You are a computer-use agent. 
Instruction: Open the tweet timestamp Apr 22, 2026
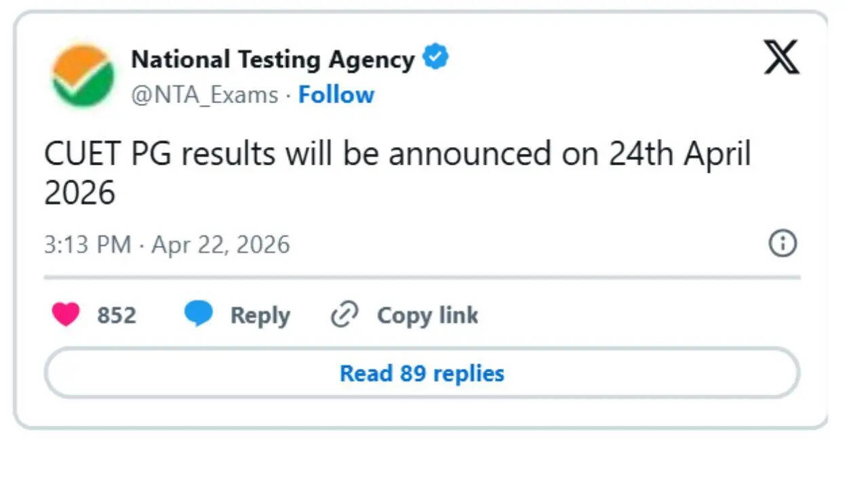click(x=220, y=244)
